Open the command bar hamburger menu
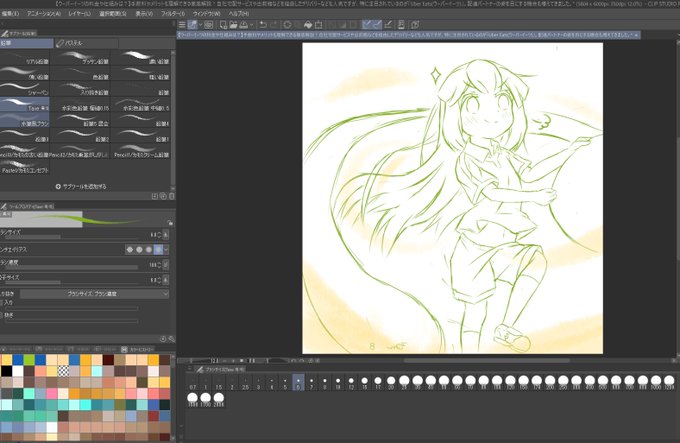The image size is (680, 443). pyautogui.click(x=182, y=25)
